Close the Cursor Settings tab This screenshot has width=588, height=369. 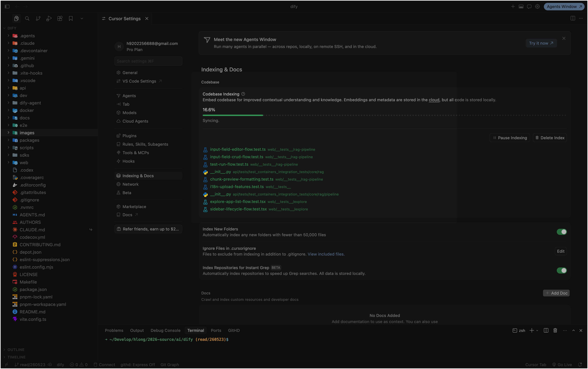147,18
